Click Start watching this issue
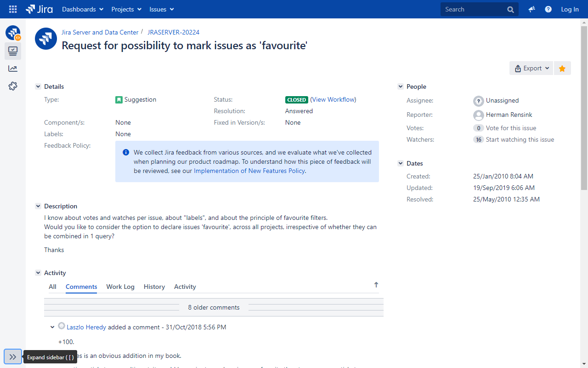Screen dimensions: 588x368 point(520,139)
